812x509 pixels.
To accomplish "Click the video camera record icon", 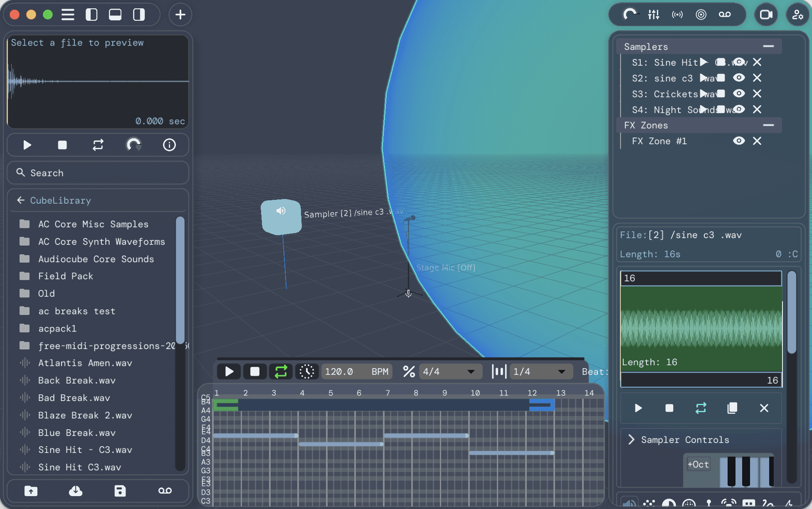I will pos(766,15).
